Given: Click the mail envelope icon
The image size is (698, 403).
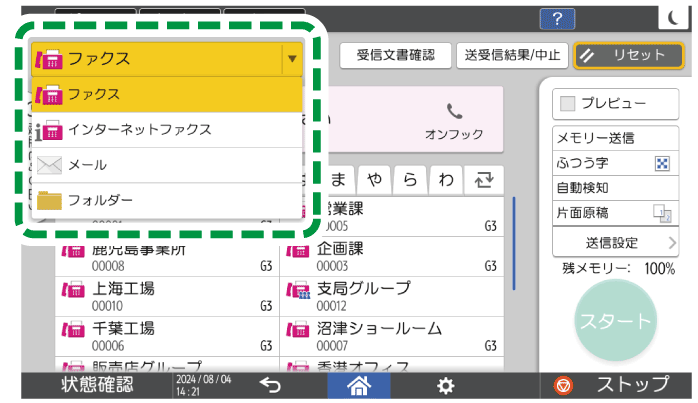Looking at the screenshot, I should coord(49,165).
